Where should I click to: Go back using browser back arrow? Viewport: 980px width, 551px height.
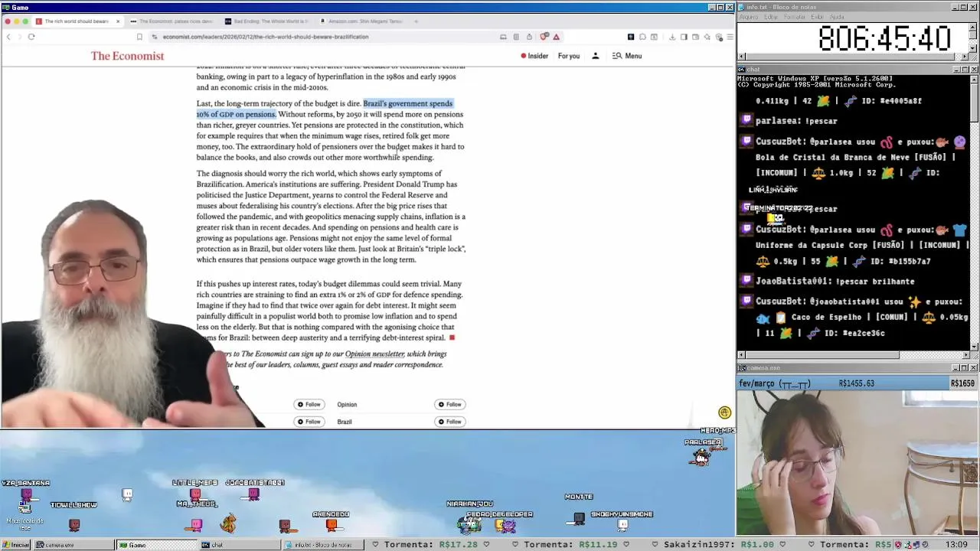(8, 37)
